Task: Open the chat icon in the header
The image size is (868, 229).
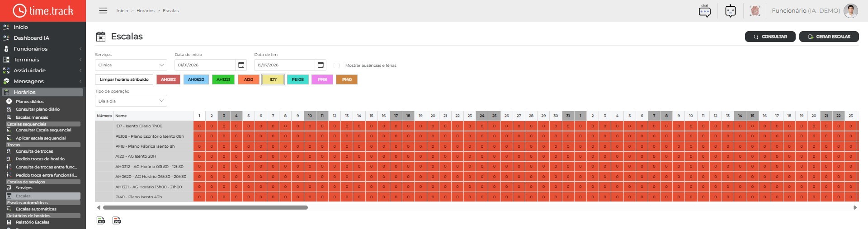Action: [705, 11]
